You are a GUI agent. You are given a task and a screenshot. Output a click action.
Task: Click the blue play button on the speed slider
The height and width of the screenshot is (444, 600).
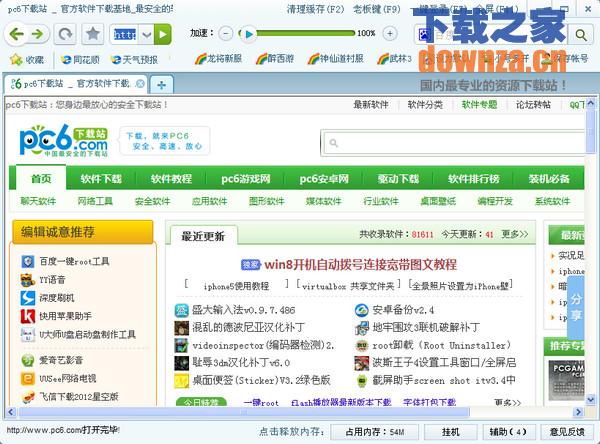pyautogui.click(x=249, y=34)
